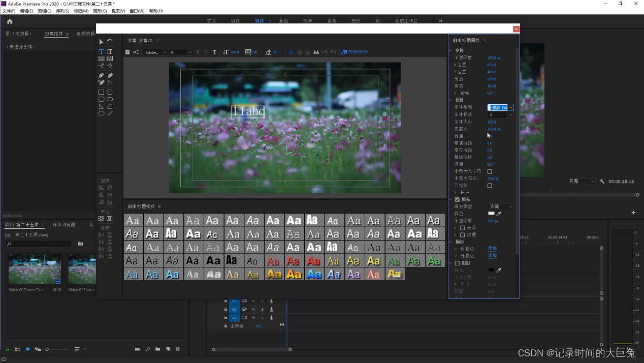Open the 文件(F) menu
The width and height of the screenshot is (644, 363).
point(9,11)
